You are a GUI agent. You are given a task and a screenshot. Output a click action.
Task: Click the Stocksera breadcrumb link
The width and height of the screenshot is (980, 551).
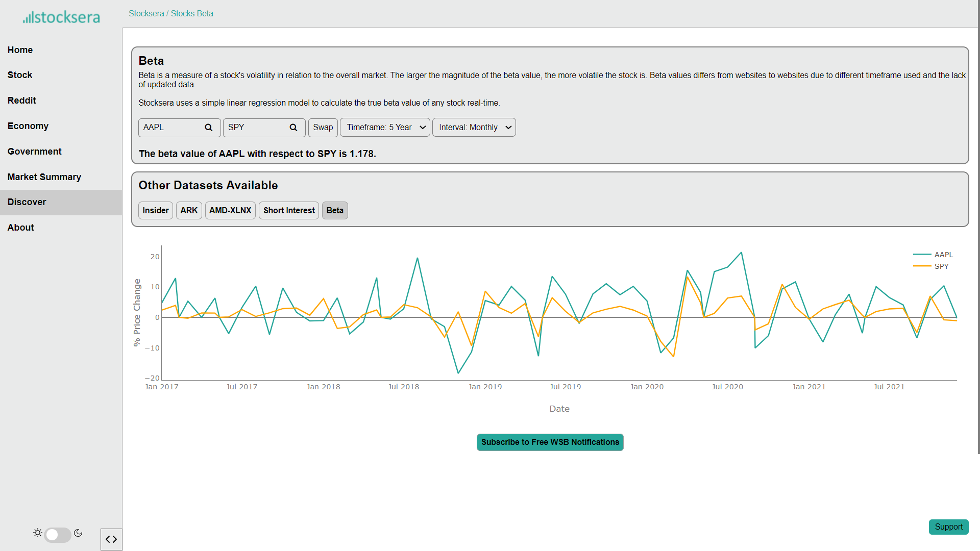coord(146,14)
